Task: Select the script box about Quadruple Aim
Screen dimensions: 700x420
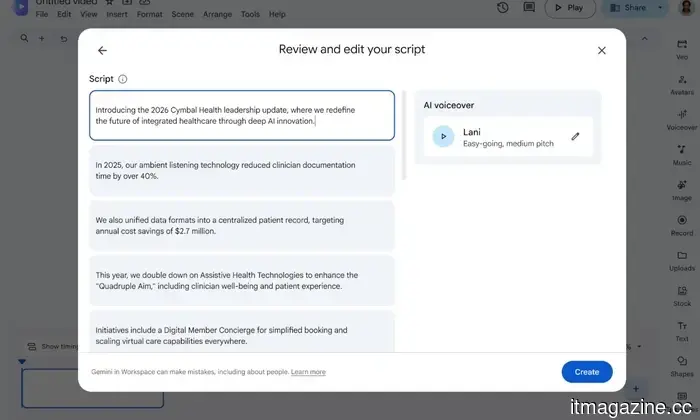Action: coord(242,280)
